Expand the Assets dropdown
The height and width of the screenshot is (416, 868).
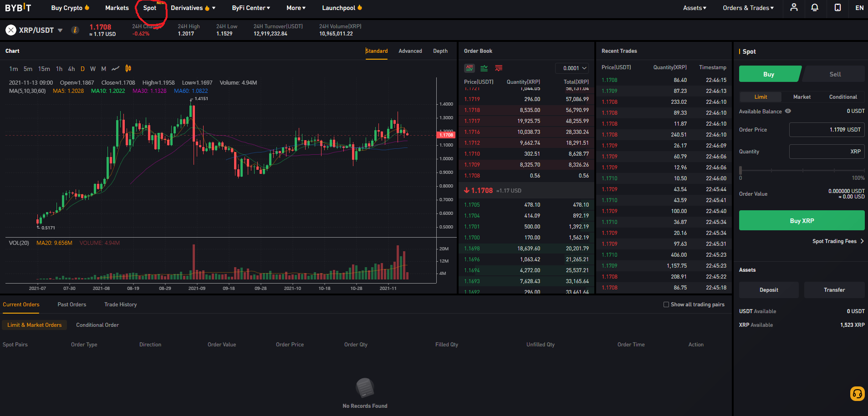(694, 8)
